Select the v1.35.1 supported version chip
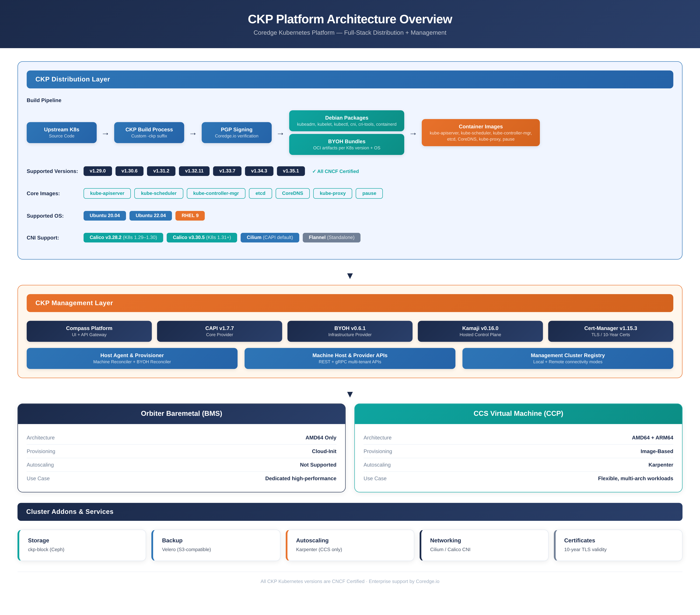The image size is (700, 615). 291,171
